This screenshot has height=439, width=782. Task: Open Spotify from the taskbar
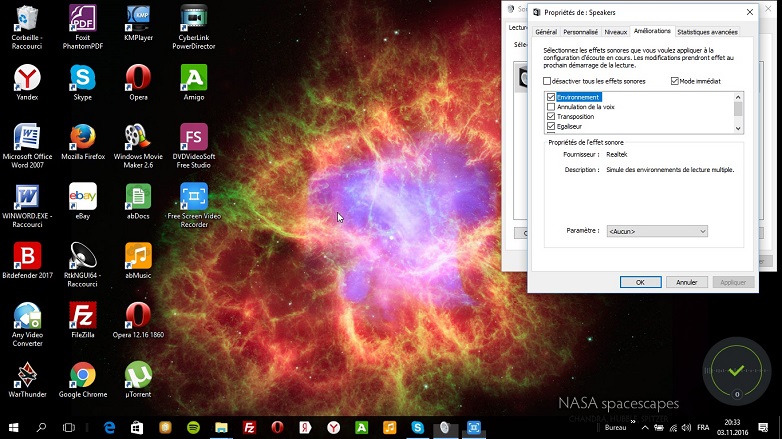point(194,428)
